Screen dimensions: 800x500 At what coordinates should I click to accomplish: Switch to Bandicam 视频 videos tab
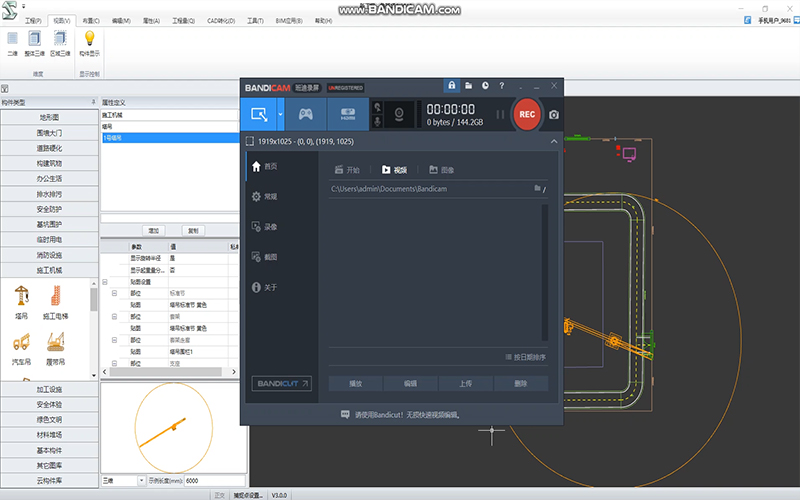(394, 170)
